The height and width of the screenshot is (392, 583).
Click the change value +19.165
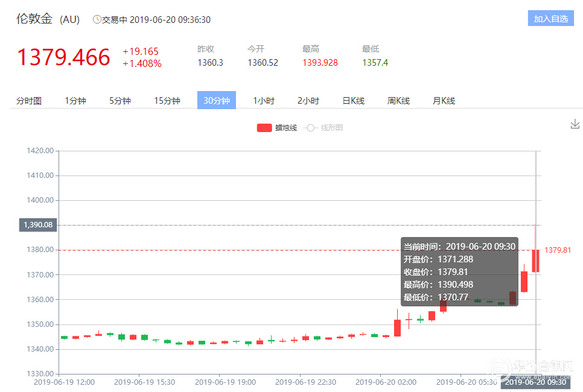click(141, 51)
